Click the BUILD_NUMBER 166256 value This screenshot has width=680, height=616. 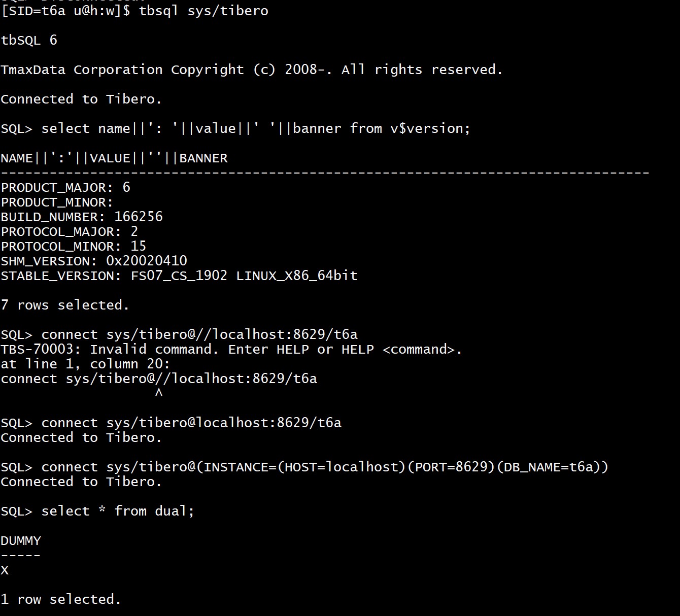click(139, 217)
